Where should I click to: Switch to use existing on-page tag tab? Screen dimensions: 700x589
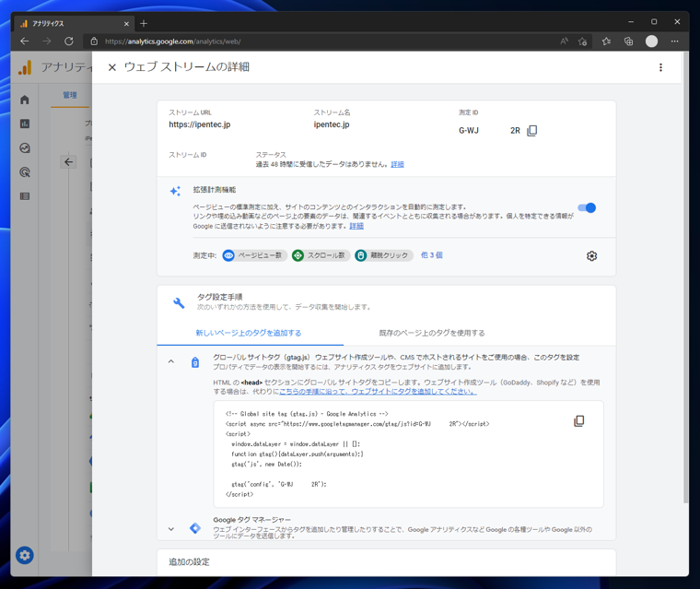pyautogui.click(x=432, y=333)
